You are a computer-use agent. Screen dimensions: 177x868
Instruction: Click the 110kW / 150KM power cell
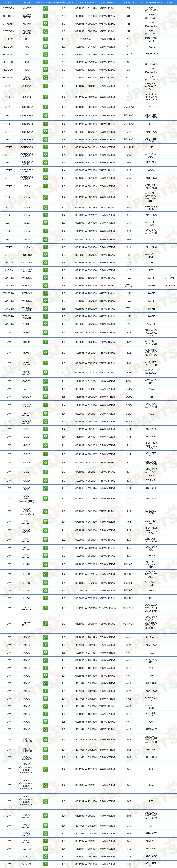coord(108,608)
